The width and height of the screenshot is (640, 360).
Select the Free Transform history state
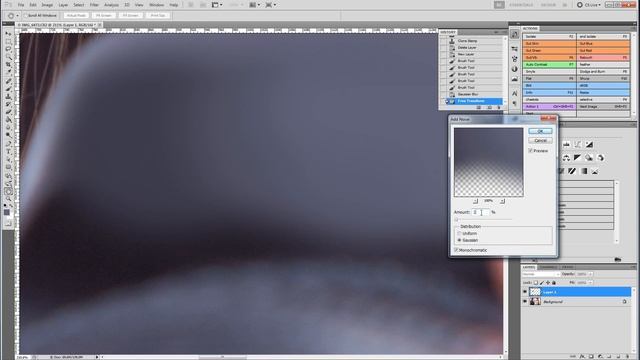click(x=475, y=101)
